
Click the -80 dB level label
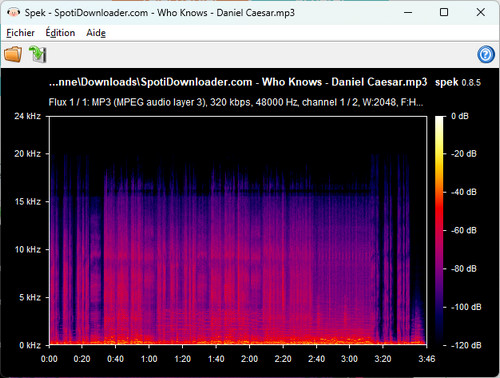tap(464, 269)
